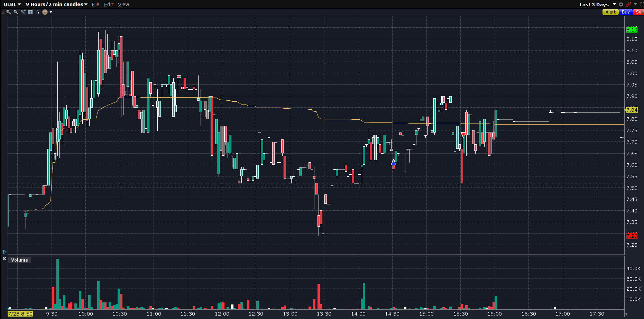Viewport: 644px width, 319px height.
Task: Click the 12:00 time axis label
Action: [222, 314]
